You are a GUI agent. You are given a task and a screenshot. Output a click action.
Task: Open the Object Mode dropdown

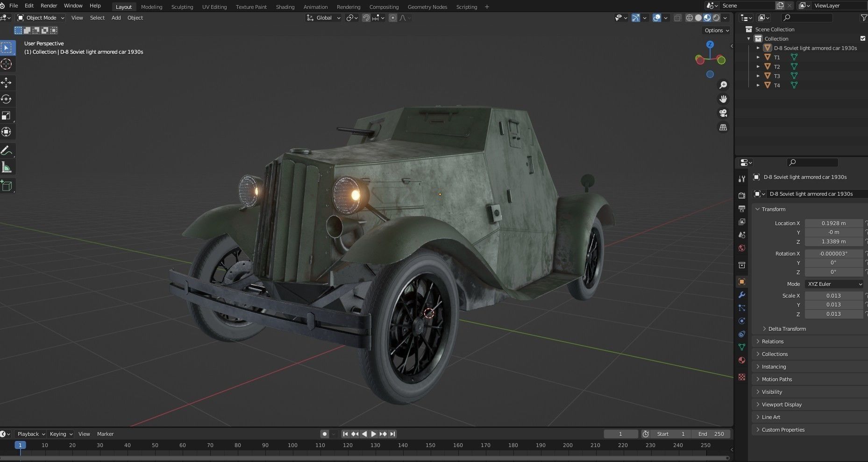pyautogui.click(x=41, y=18)
